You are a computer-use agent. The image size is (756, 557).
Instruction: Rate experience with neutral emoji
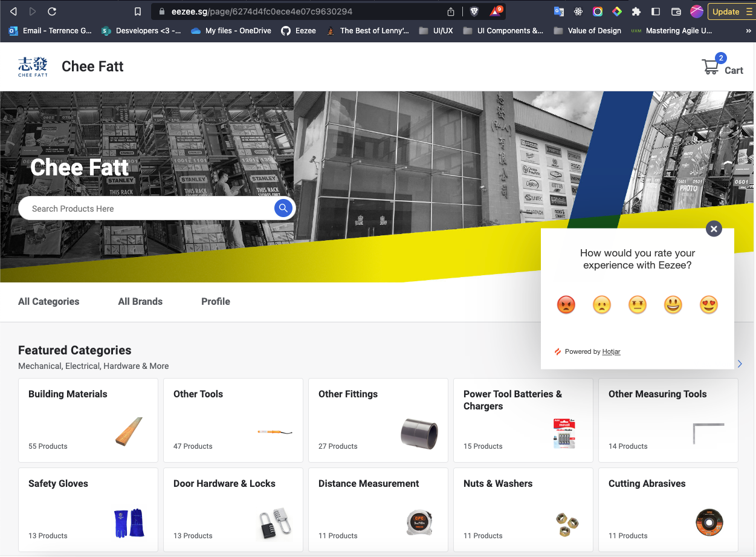pyautogui.click(x=638, y=304)
